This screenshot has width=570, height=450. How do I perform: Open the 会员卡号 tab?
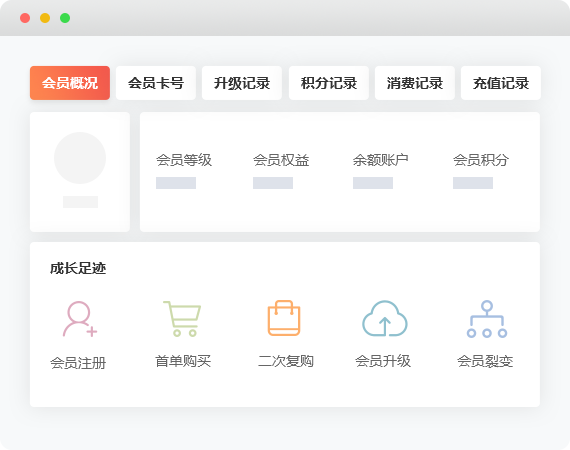[x=156, y=83]
